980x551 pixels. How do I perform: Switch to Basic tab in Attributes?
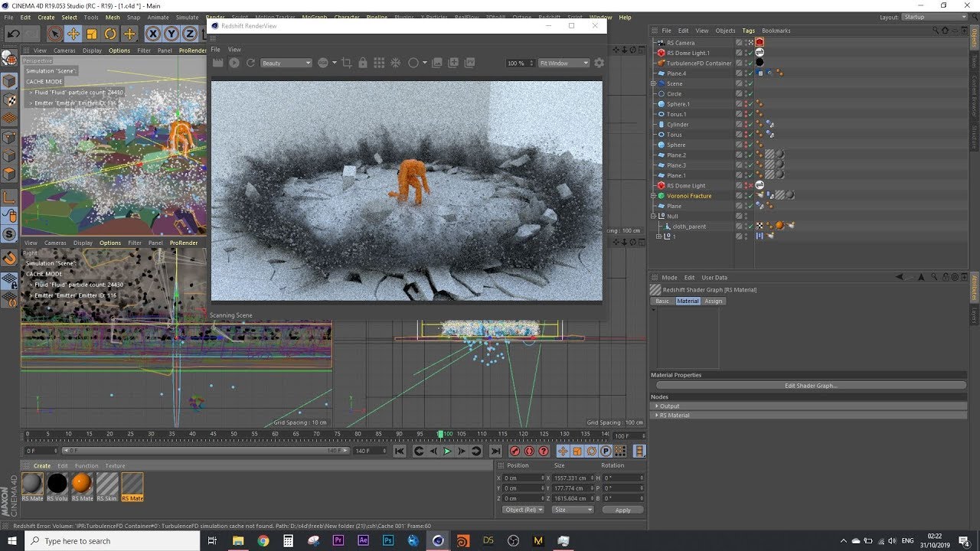point(662,301)
